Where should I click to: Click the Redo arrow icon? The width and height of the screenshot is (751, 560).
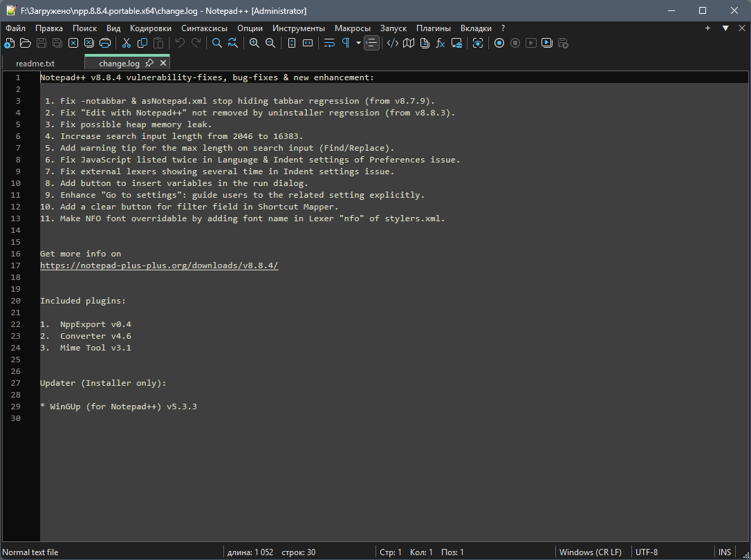pyautogui.click(x=196, y=43)
